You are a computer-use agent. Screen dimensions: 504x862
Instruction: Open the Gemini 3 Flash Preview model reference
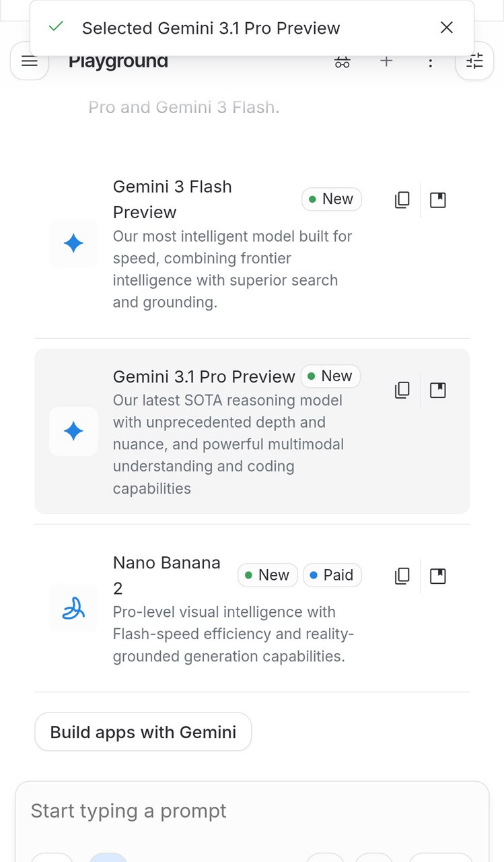[437, 199]
